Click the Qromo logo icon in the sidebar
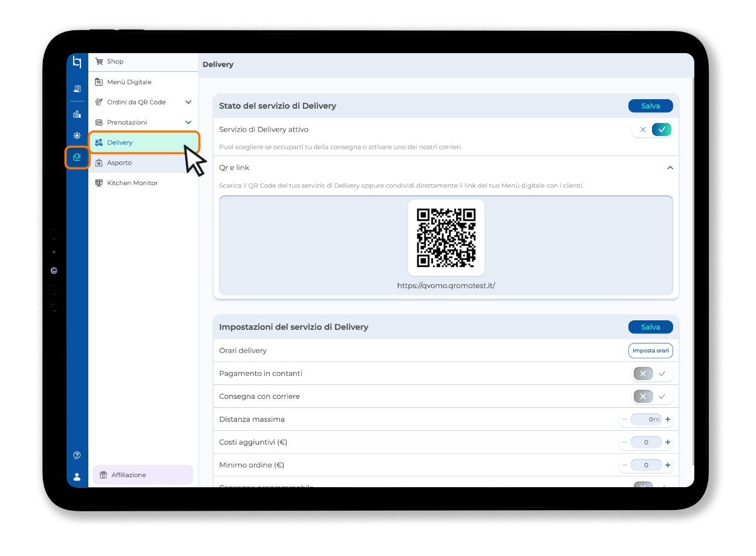Image resolution: width=756 pixels, height=556 pixels. (x=77, y=62)
